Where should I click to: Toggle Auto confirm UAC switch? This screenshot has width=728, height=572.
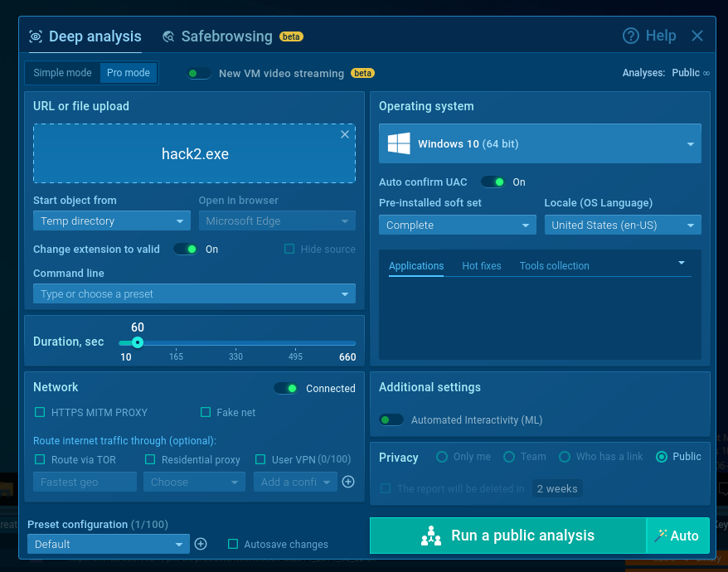493,182
